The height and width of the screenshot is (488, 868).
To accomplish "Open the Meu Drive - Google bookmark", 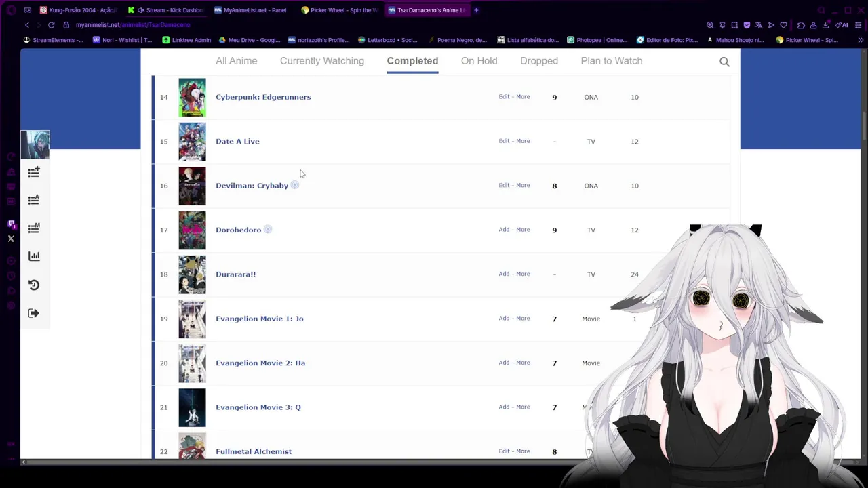I will point(250,40).
